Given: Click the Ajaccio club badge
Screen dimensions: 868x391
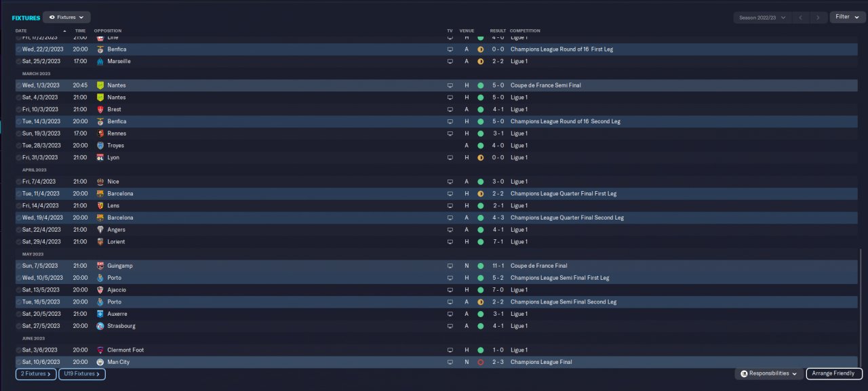Looking at the screenshot, I should (x=100, y=290).
